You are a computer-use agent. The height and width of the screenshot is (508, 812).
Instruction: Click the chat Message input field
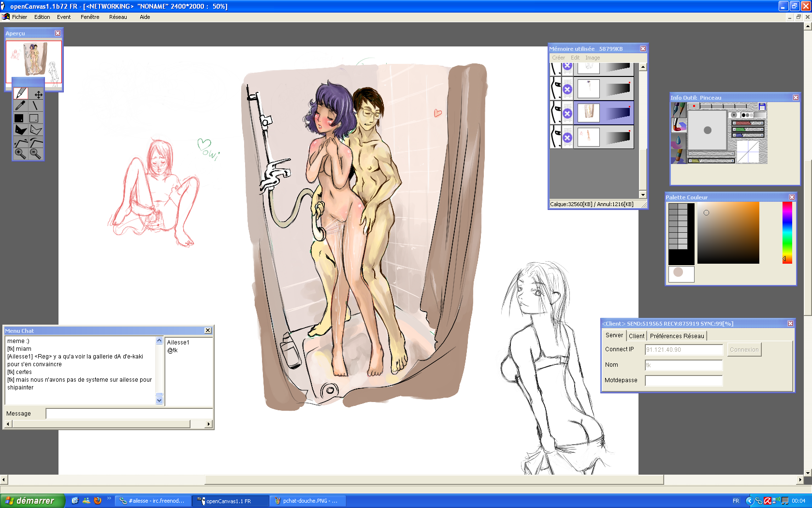pos(129,414)
